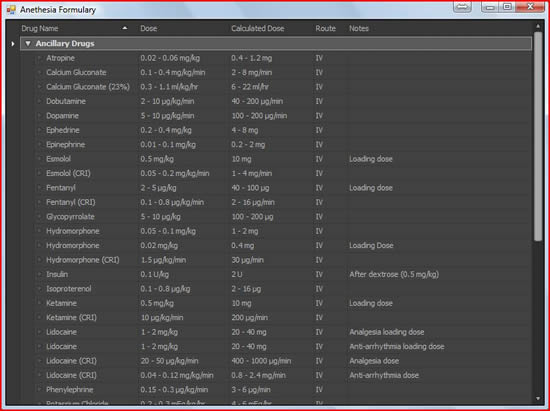This screenshot has height=411, width=550.
Task: Select the Phenylephrine drug name
Action: point(69,390)
